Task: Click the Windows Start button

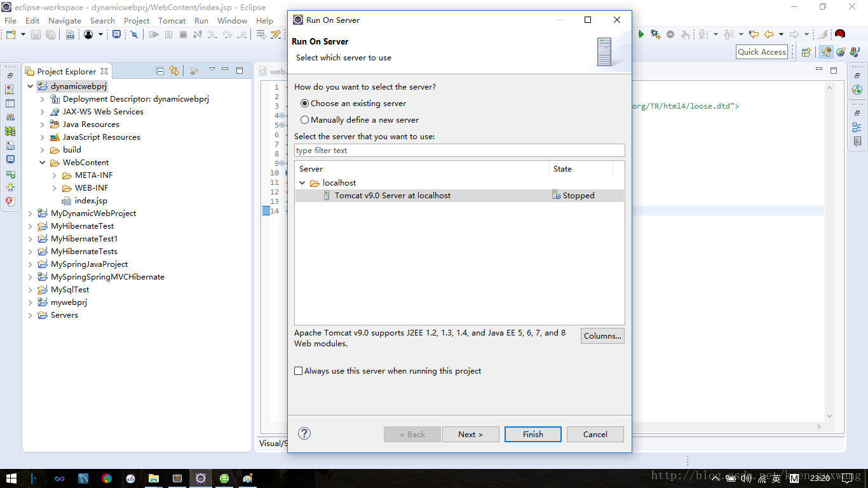Action: point(11,478)
